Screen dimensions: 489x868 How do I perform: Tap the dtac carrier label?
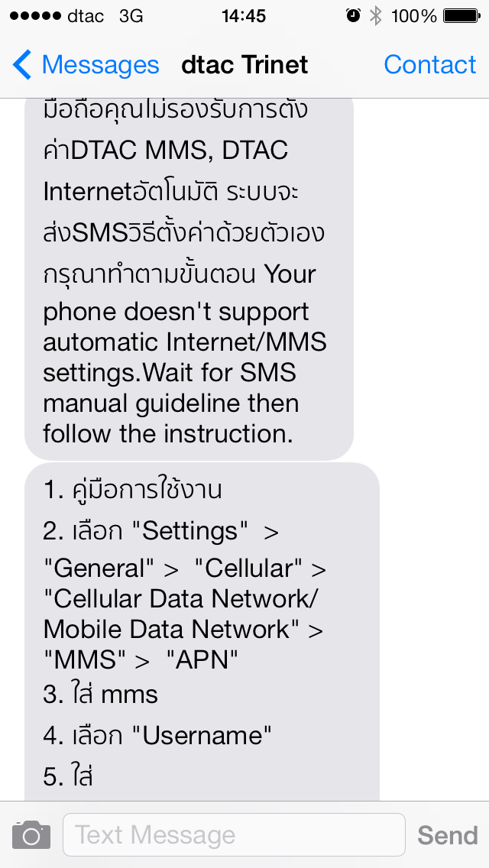(86, 16)
